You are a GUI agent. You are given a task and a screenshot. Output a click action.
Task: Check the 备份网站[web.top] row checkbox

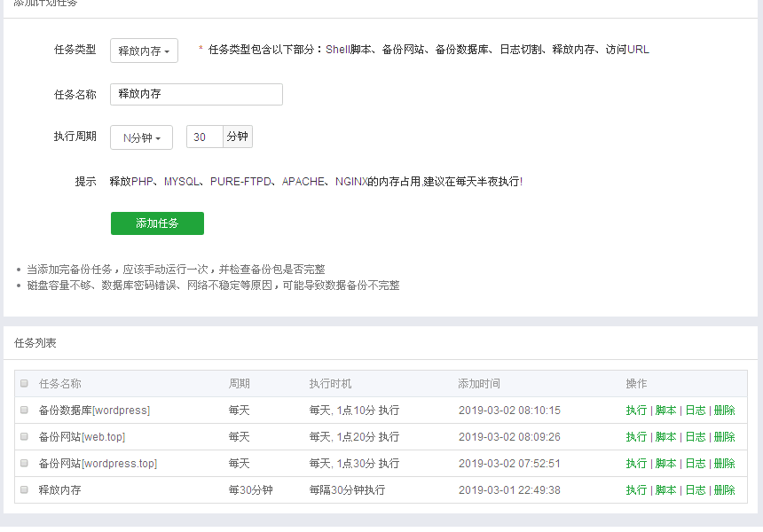pos(25,436)
